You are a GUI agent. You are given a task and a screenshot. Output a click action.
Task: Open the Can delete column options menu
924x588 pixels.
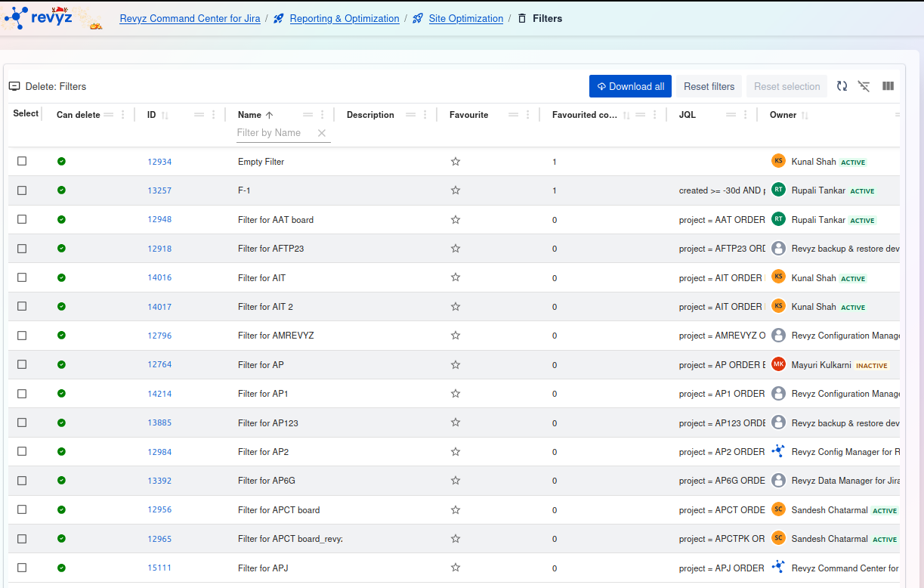[x=123, y=115]
